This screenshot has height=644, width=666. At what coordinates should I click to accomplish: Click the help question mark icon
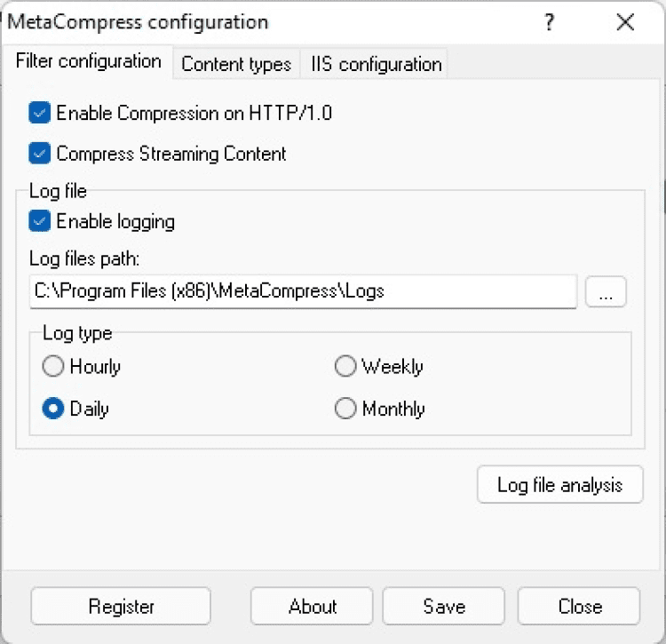coord(551,22)
